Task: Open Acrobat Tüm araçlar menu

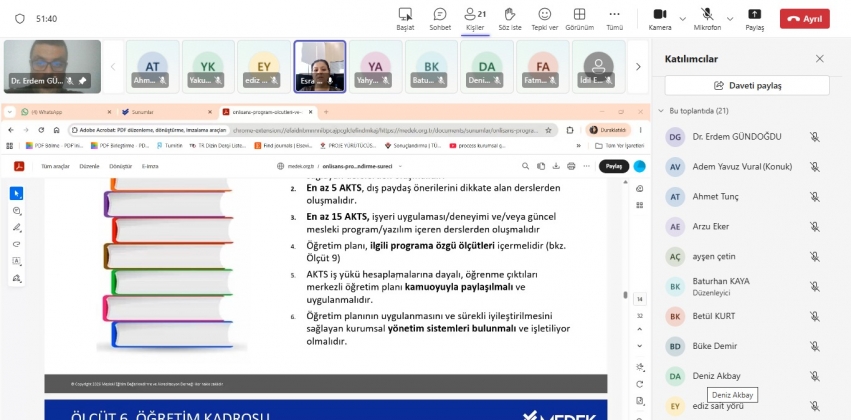Action: pos(55,167)
